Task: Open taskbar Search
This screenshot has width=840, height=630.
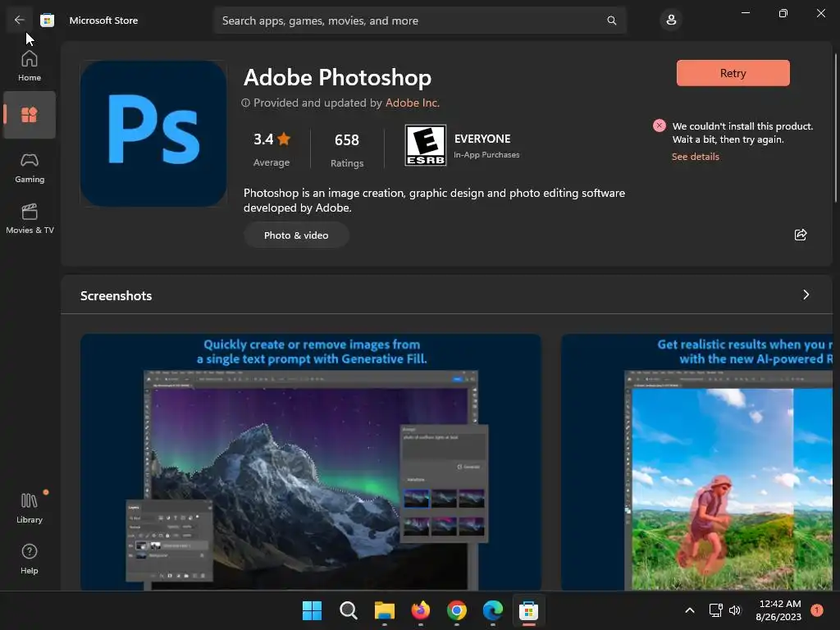Action: tap(348, 610)
